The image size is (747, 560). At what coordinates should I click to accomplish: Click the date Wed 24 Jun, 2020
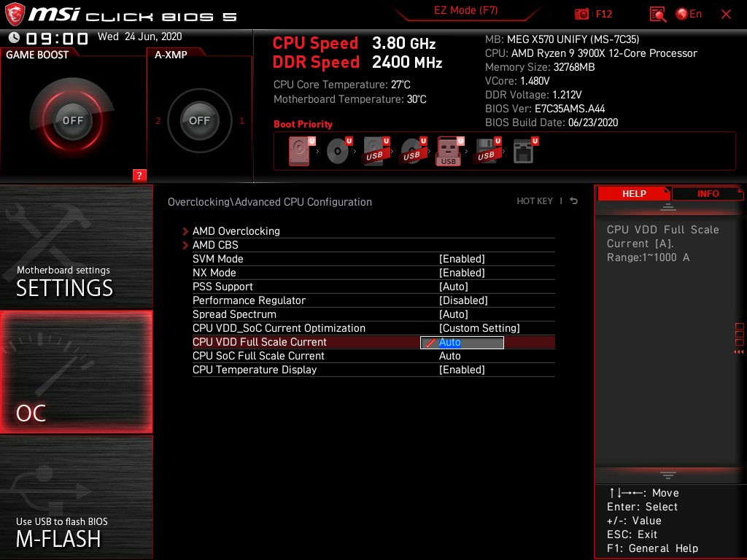(139, 36)
